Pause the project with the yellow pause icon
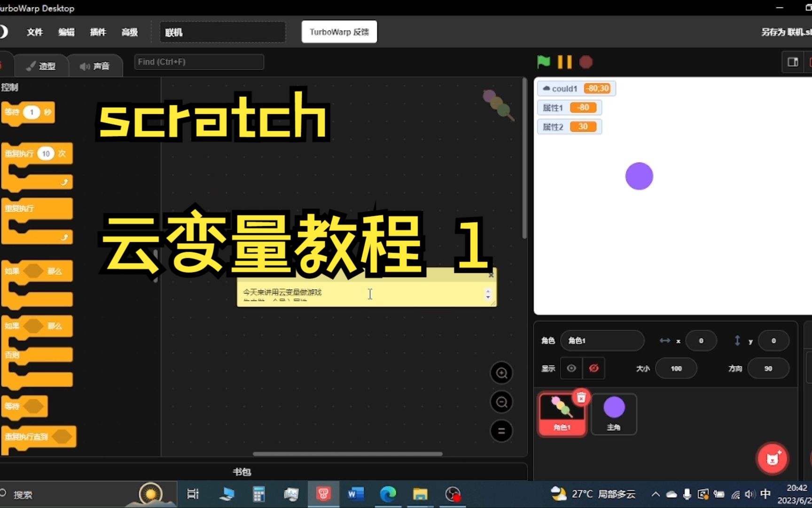Viewport: 812px width, 508px height. (565, 62)
